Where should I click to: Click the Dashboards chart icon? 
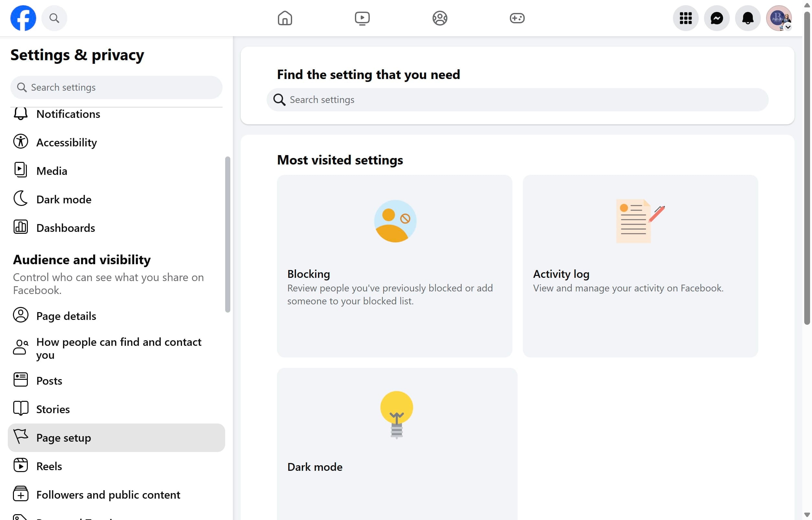[x=21, y=227]
